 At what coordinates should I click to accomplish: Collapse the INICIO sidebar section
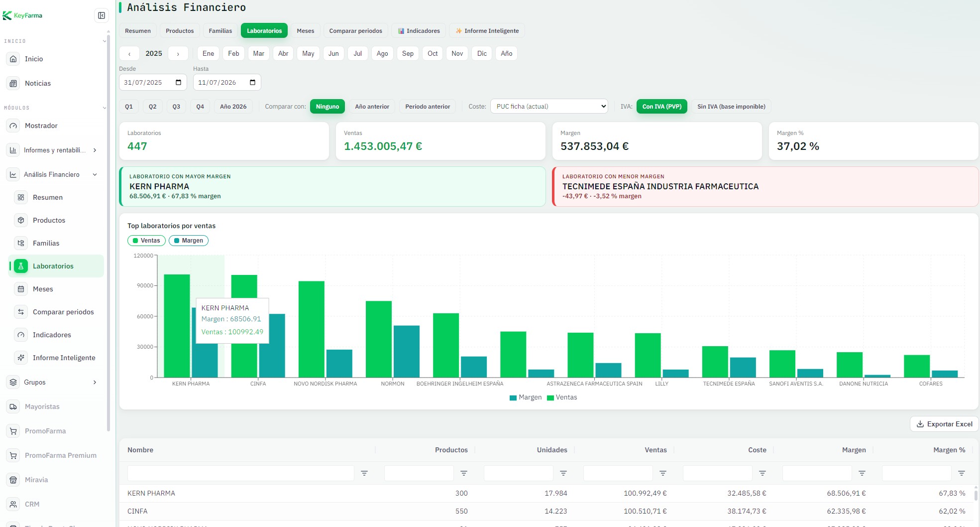coord(104,41)
